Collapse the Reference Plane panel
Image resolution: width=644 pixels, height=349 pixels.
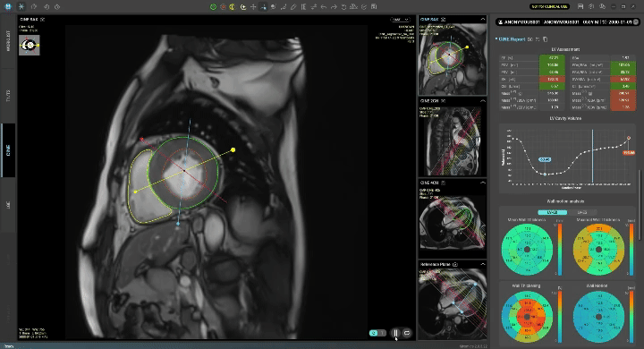(x=483, y=264)
